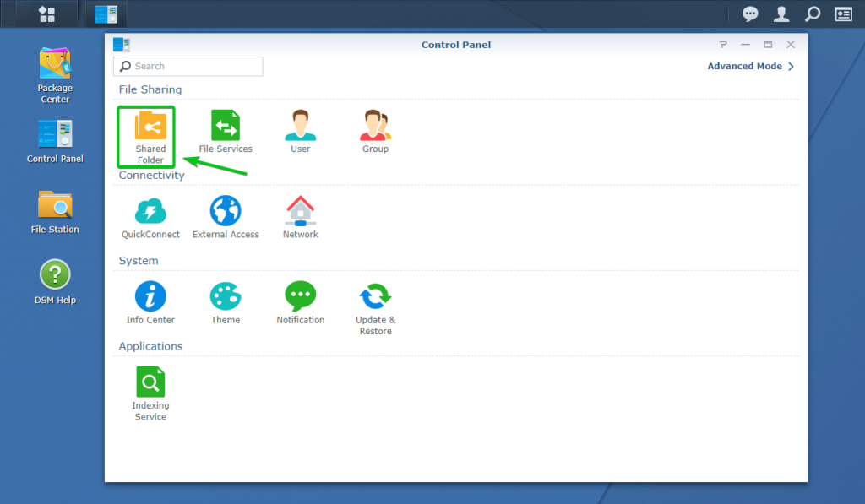Open the Control Panel help menu

click(x=722, y=44)
